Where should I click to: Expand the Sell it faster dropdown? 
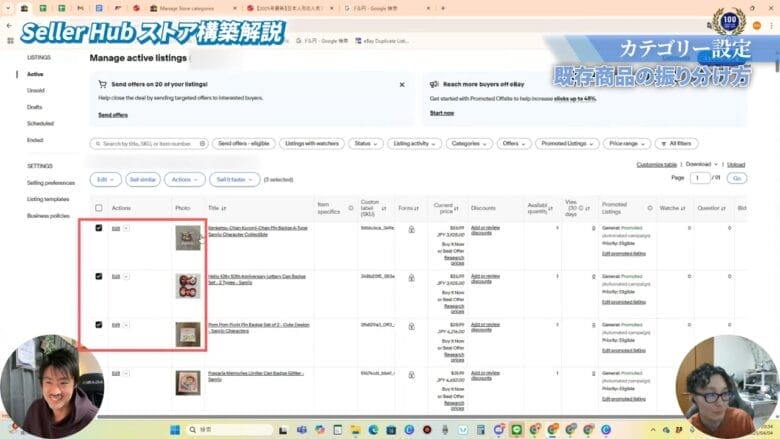[235, 179]
